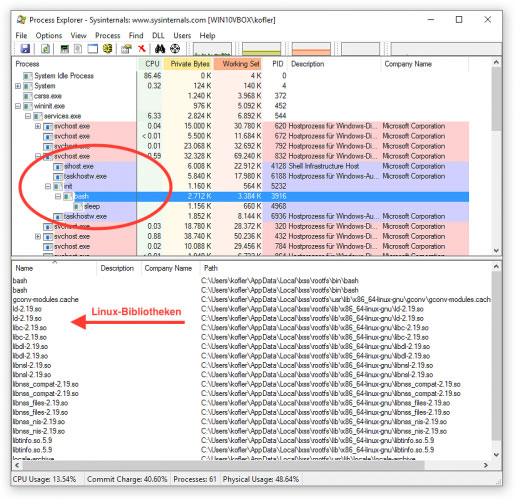This screenshot has height=500, width=516.
Task: Select the sleep process row
Action: coord(240,206)
